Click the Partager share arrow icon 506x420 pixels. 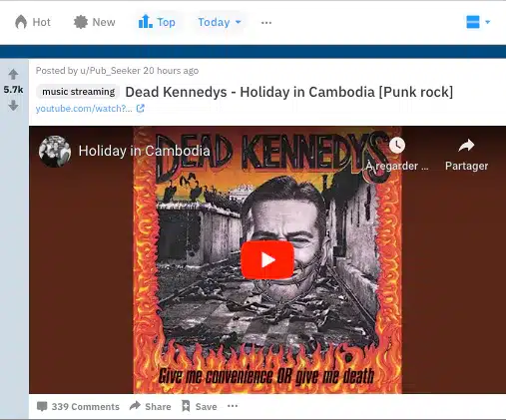point(466,146)
